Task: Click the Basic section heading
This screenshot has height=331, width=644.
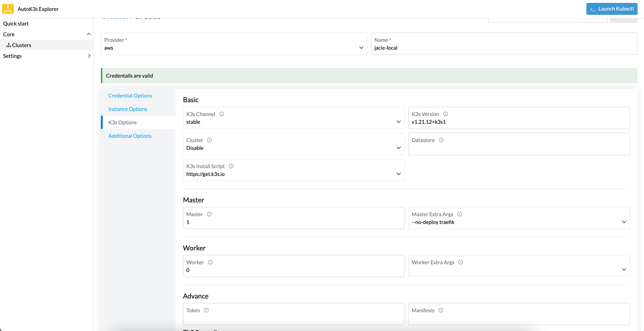Action: [x=191, y=100]
